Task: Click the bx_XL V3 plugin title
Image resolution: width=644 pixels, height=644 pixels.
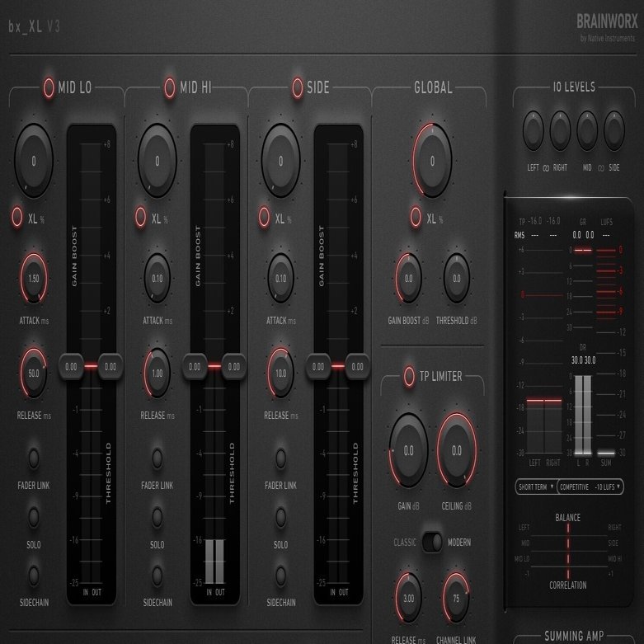Action: (x=35, y=26)
